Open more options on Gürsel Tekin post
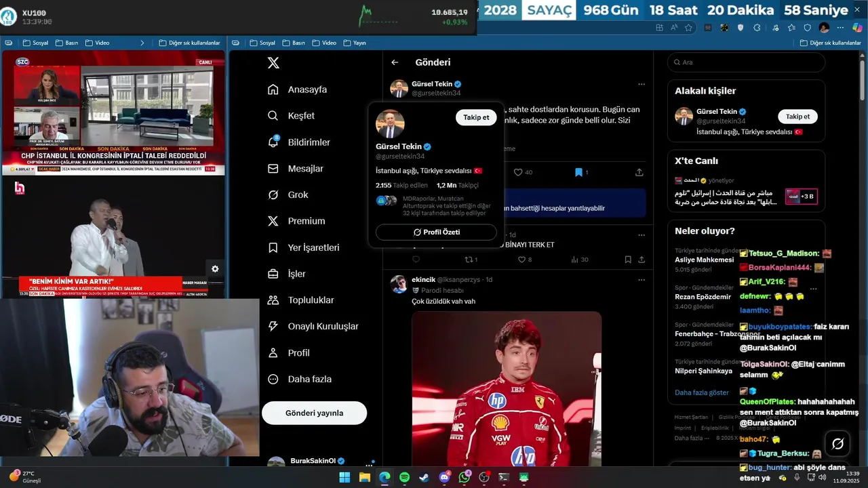 click(x=642, y=85)
